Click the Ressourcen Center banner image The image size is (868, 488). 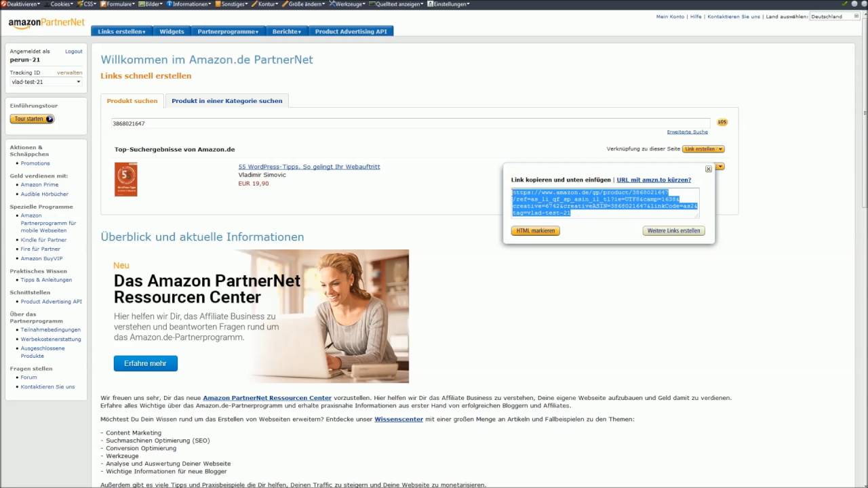255,317
